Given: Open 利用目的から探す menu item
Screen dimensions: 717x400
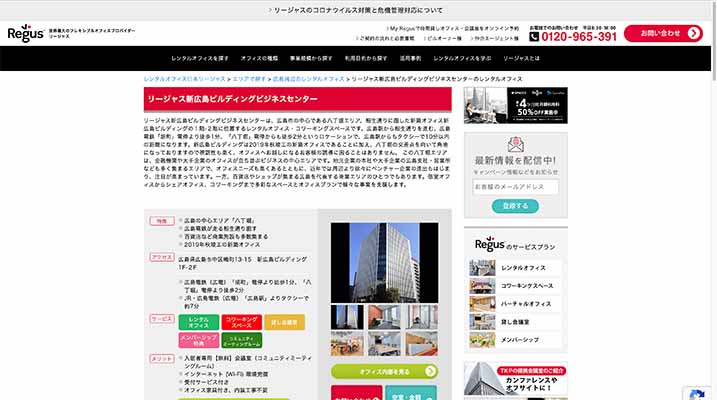Looking at the screenshot, I should coord(366,59).
